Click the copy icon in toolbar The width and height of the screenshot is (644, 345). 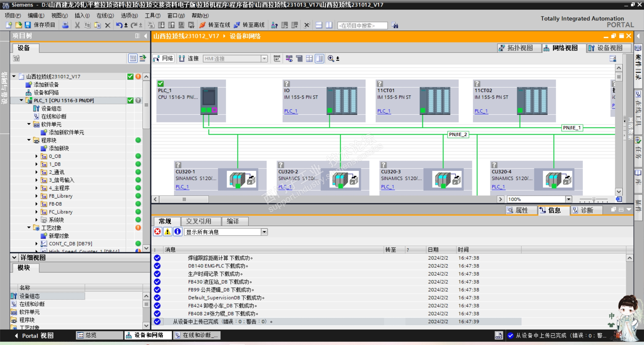click(88, 25)
